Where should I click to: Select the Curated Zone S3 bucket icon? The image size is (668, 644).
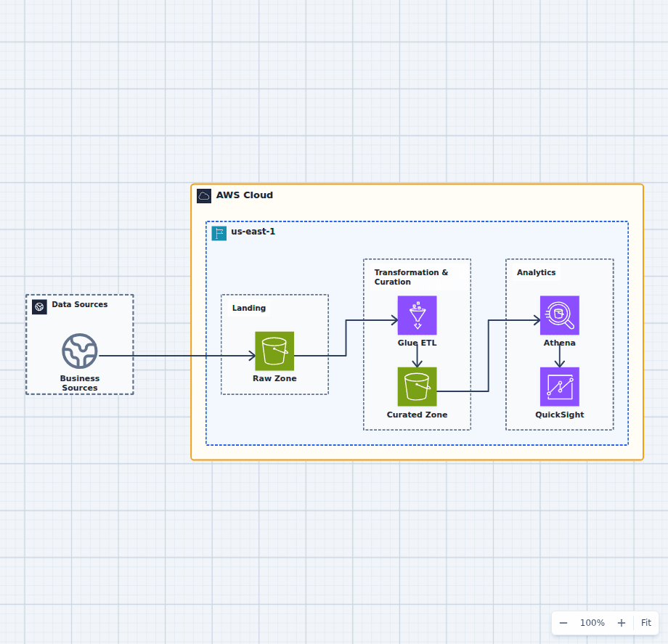[x=417, y=387]
